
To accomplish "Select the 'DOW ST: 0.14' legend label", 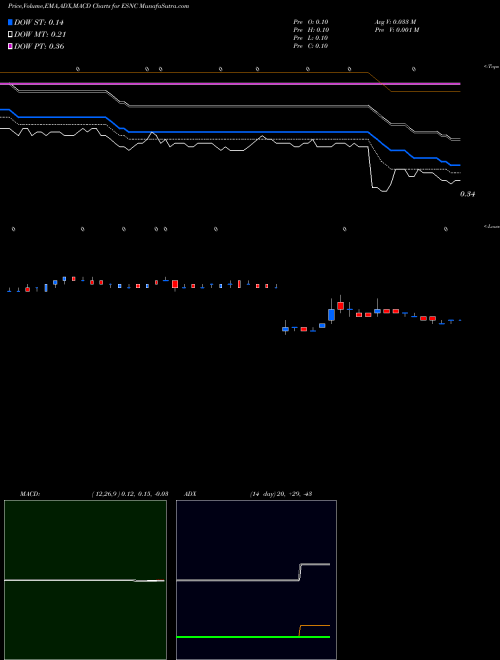I will tap(39, 22).
